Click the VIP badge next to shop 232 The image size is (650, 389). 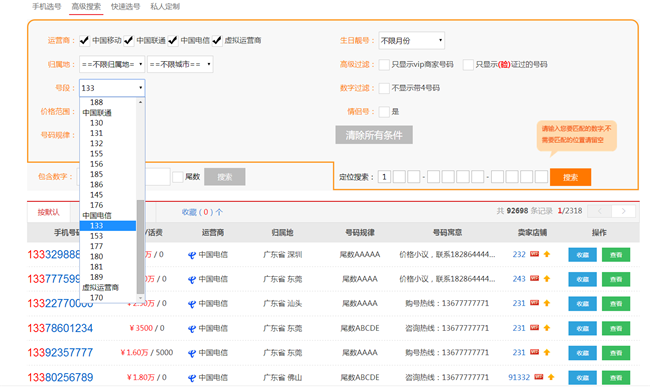click(535, 254)
